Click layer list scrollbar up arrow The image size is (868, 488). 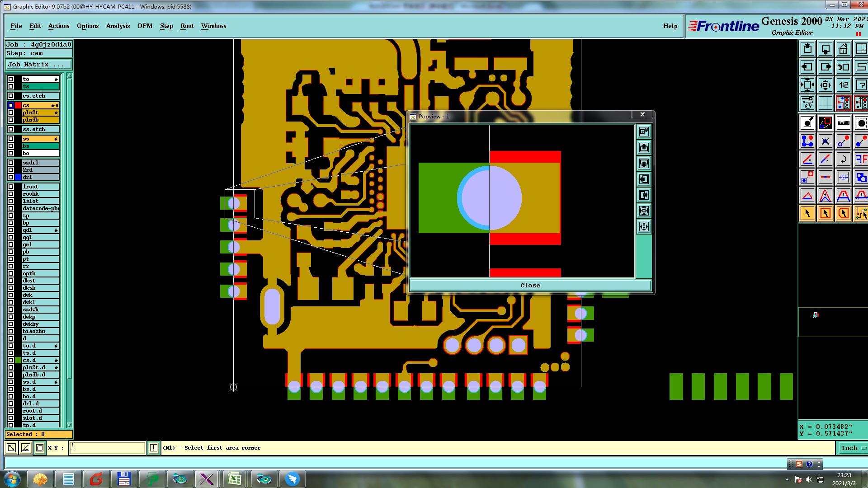pyautogui.click(x=69, y=76)
